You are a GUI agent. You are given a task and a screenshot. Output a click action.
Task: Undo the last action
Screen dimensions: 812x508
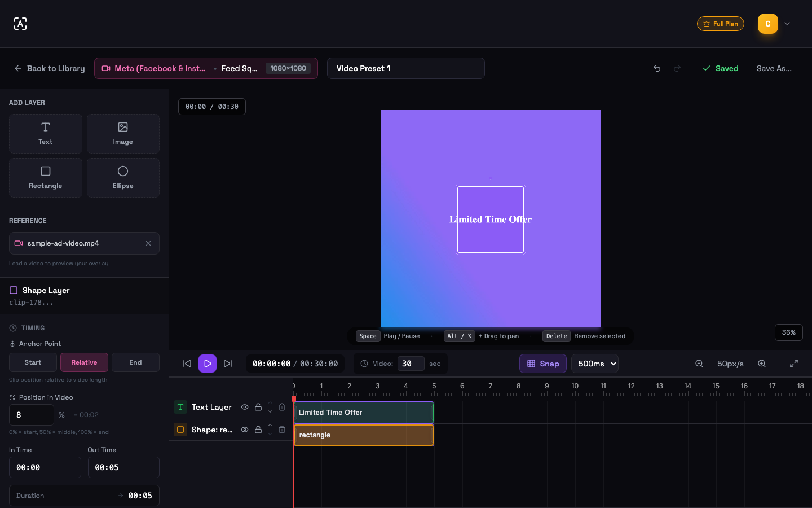pyautogui.click(x=657, y=68)
